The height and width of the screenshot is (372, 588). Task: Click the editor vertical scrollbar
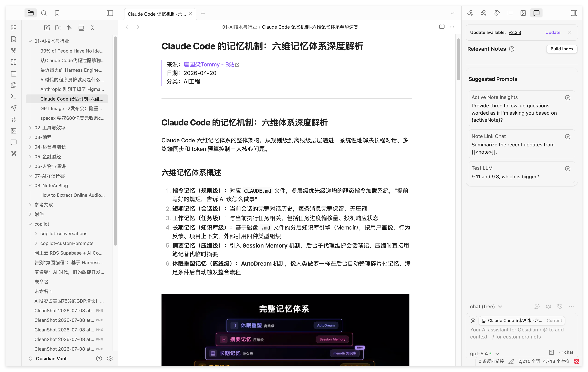[458, 59]
